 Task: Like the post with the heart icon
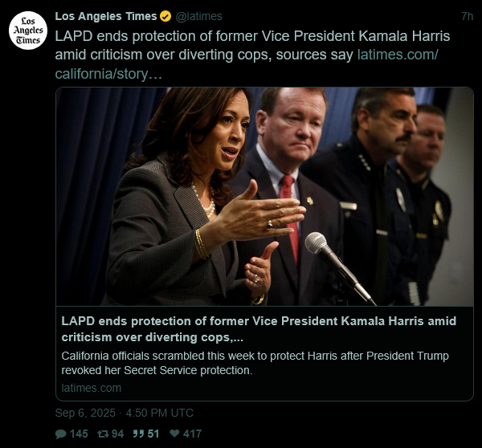174,434
